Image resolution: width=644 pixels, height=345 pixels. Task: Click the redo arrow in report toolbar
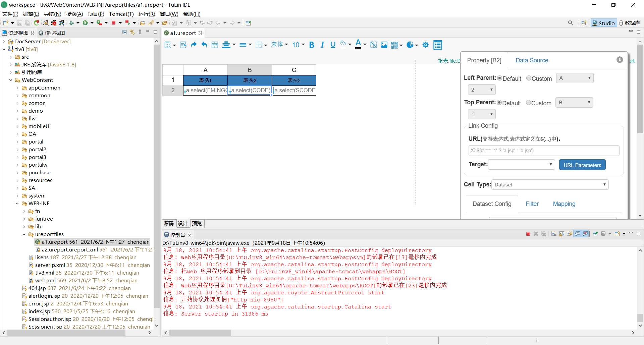194,45
